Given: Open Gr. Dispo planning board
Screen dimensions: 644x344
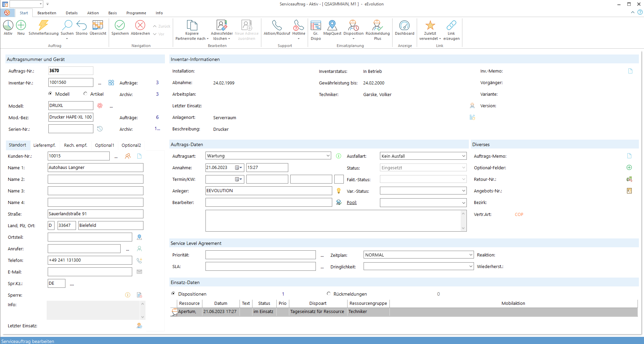Looking at the screenshot, I should [316, 25].
